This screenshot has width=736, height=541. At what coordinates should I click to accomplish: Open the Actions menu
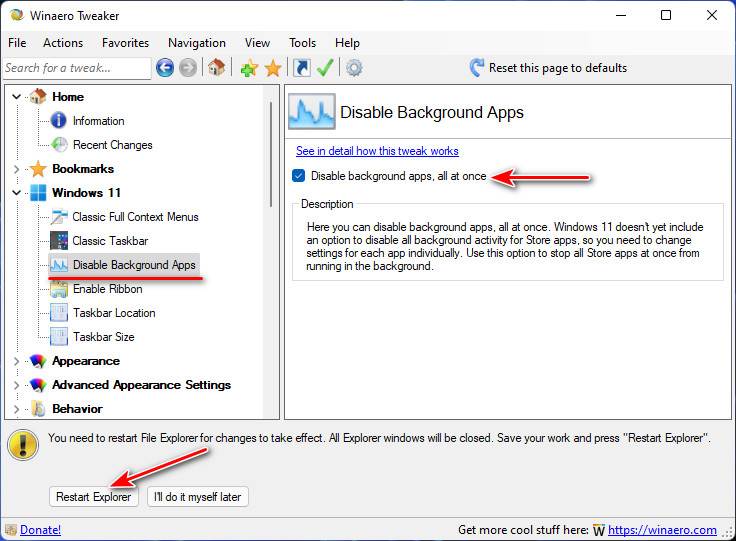[63, 43]
